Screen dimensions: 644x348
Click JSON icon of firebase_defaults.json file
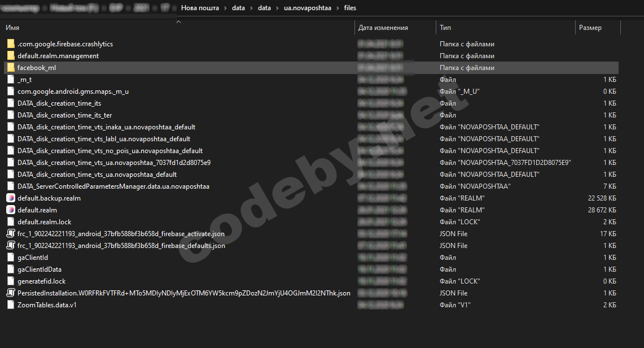(11, 246)
